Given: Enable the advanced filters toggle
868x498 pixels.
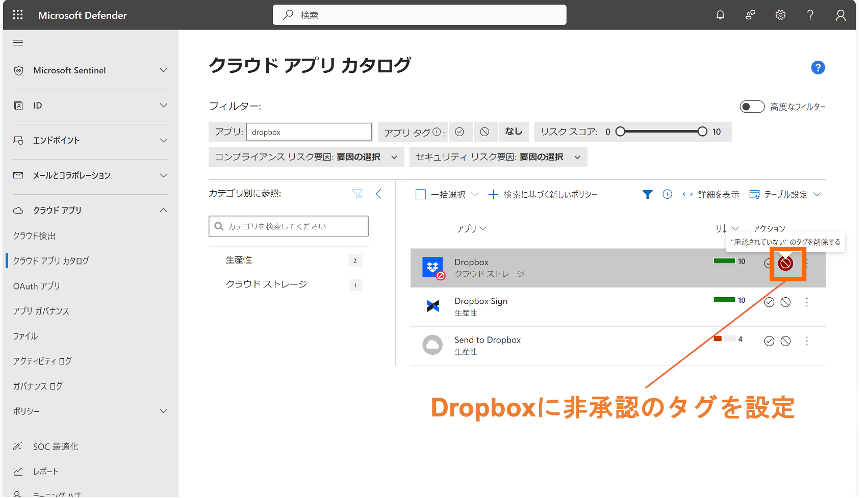Looking at the screenshot, I should (x=752, y=107).
